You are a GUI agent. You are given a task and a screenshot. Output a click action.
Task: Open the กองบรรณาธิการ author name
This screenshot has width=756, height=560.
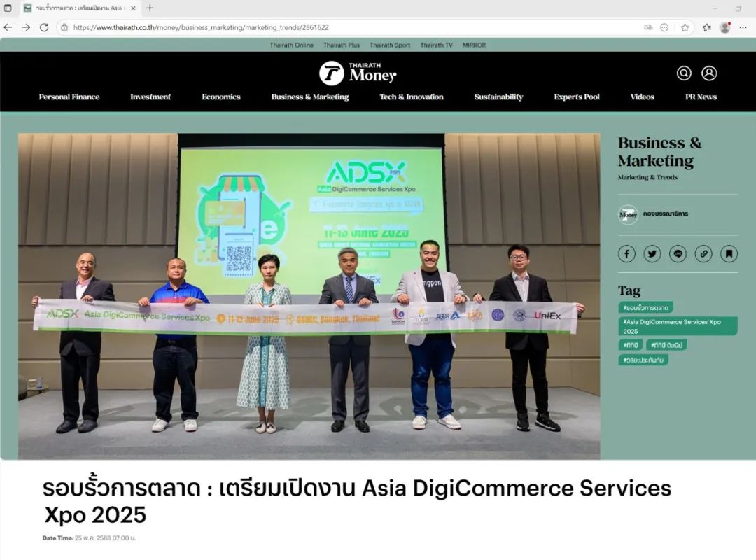click(x=666, y=213)
